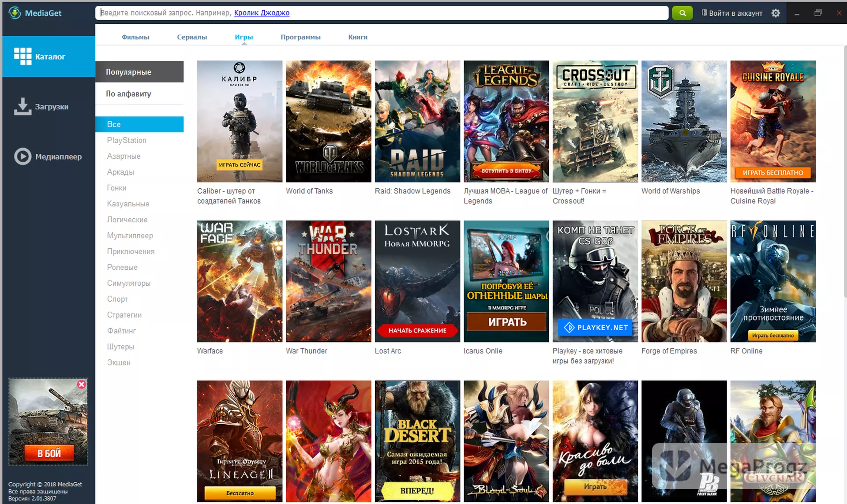The height and width of the screenshot is (504, 847).
Task: Follow the Кролик Джоджо example link
Action: click(x=262, y=13)
